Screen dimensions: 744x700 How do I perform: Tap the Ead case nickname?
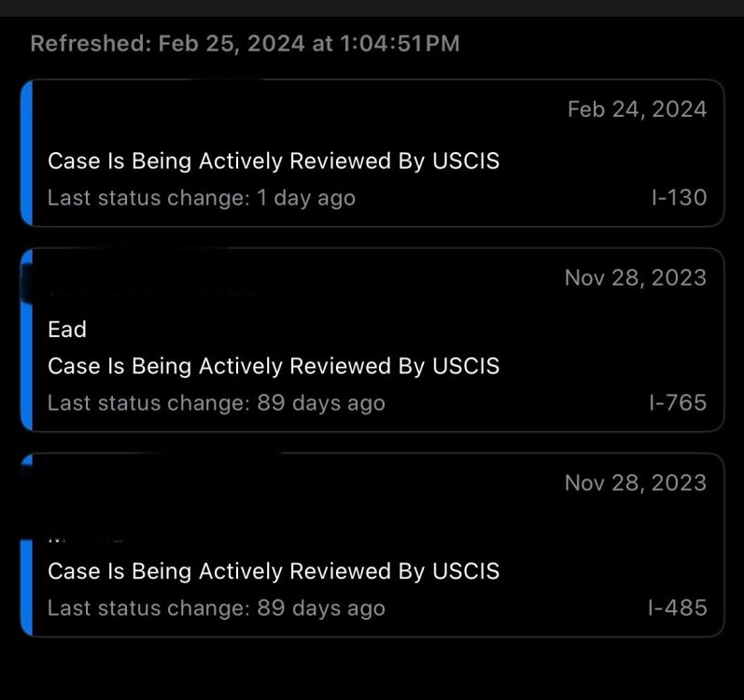67,329
